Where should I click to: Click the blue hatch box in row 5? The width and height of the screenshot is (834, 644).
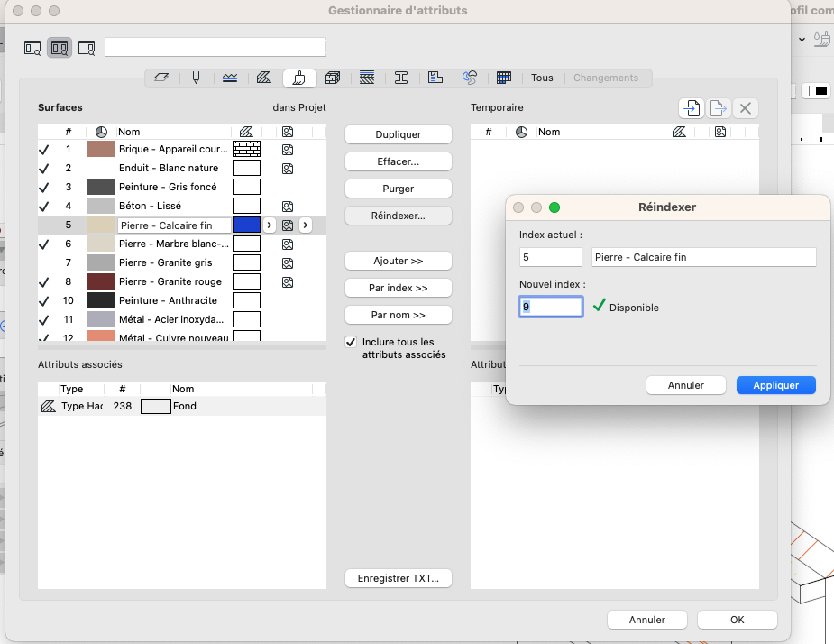[x=247, y=225]
